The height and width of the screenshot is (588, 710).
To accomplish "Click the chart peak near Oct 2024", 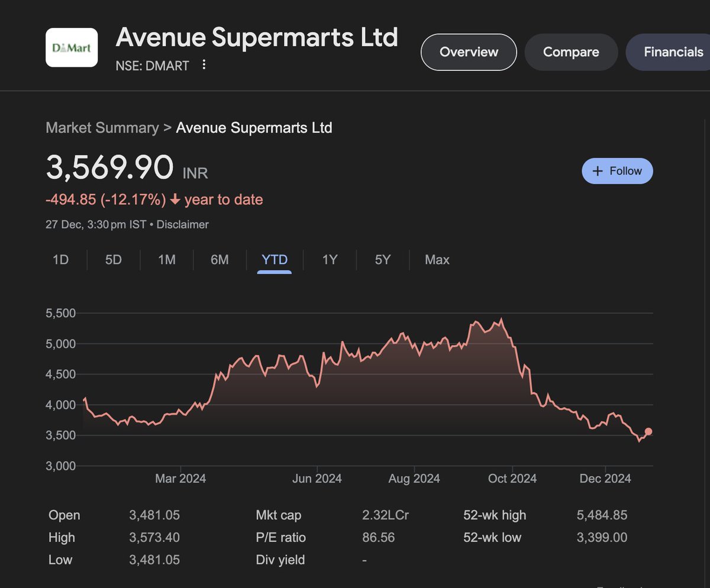I will pos(502,319).
